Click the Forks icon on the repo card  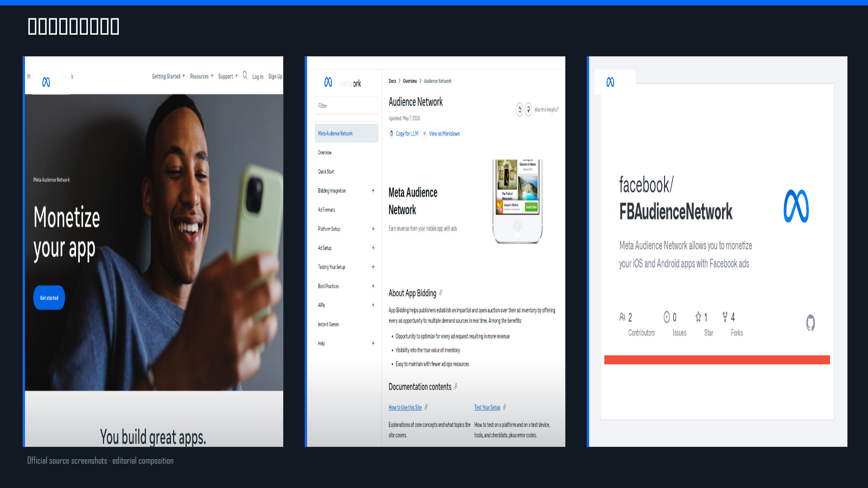tap(725, 317)
